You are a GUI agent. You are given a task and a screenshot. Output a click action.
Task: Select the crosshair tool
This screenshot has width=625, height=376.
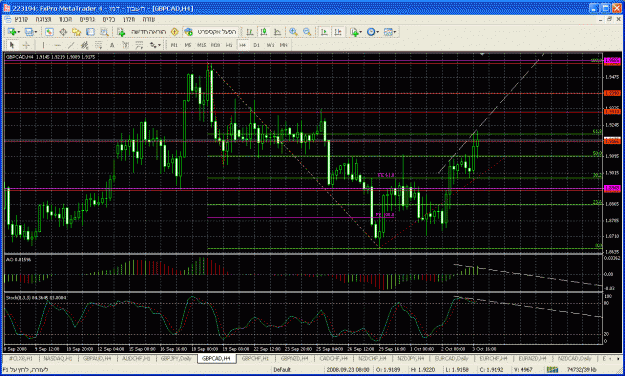[26, 45]
